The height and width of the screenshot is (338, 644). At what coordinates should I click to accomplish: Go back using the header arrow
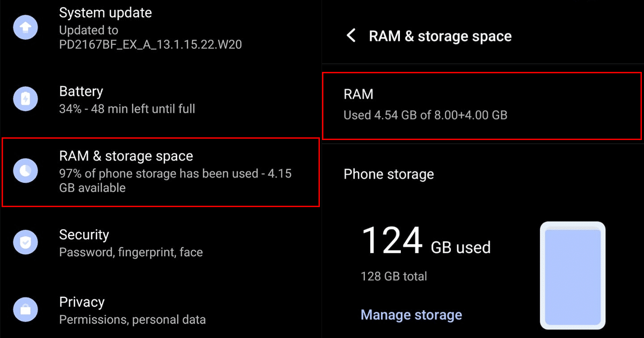tap(351, 36)
